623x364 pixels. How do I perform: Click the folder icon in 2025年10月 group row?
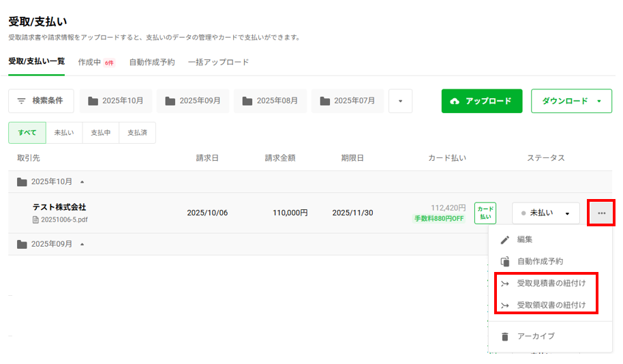[22, 182]
